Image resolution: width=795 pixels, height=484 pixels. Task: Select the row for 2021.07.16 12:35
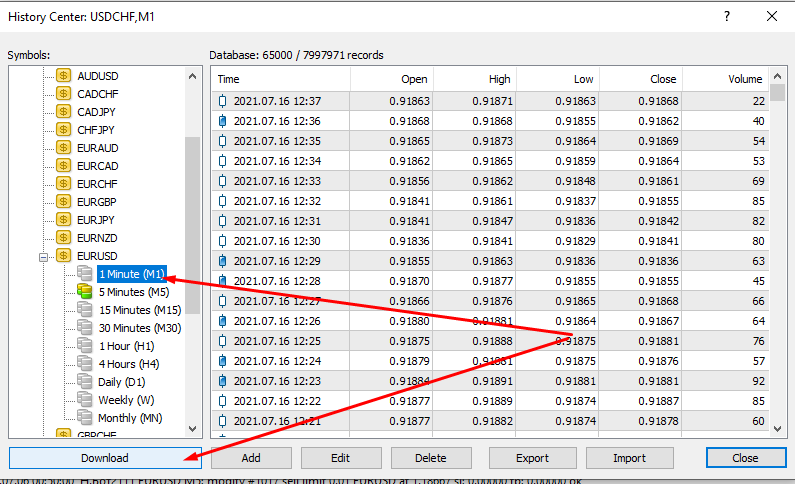(490, 141)
